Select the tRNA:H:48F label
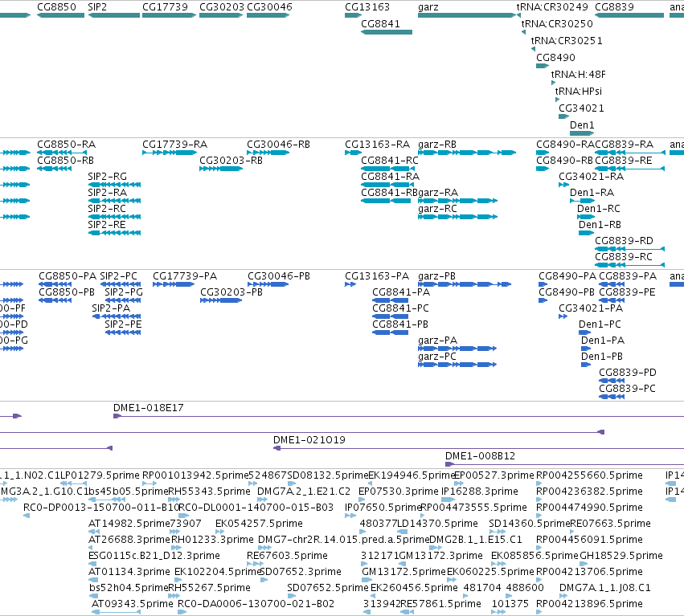The width and height of the screenshot is (684, 616). (x=579, y=75)
